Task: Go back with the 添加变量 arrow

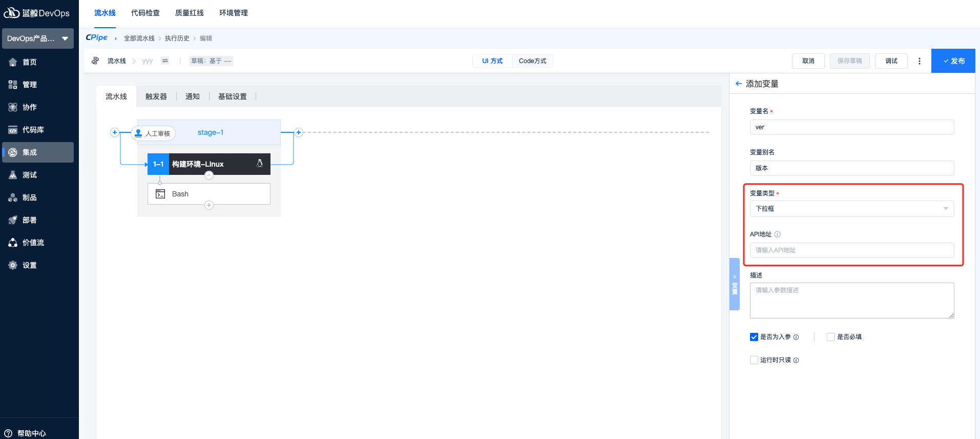Action: pos(738,84)
